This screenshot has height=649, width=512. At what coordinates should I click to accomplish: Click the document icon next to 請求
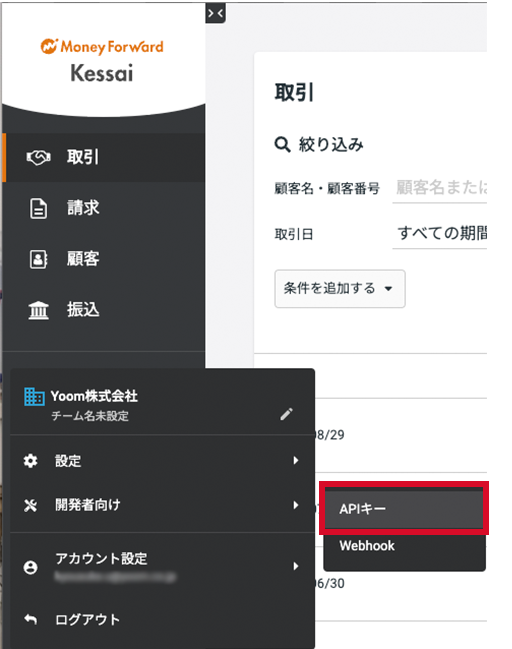(x=38, y=208)
